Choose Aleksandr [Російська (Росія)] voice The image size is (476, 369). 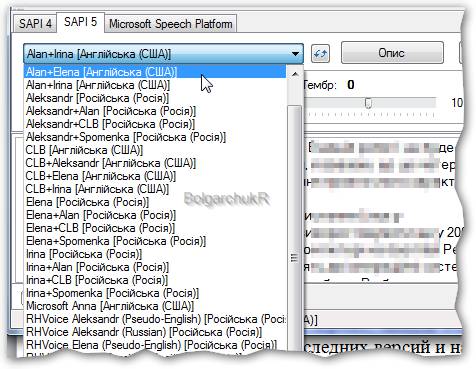(155, 98)
